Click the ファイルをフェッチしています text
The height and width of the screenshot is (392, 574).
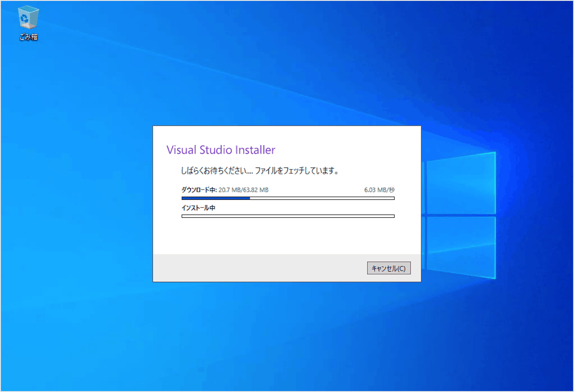point(296,171)
